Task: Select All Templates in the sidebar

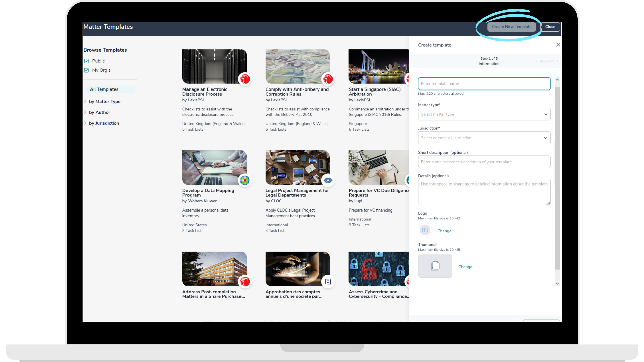Action: 104,89
